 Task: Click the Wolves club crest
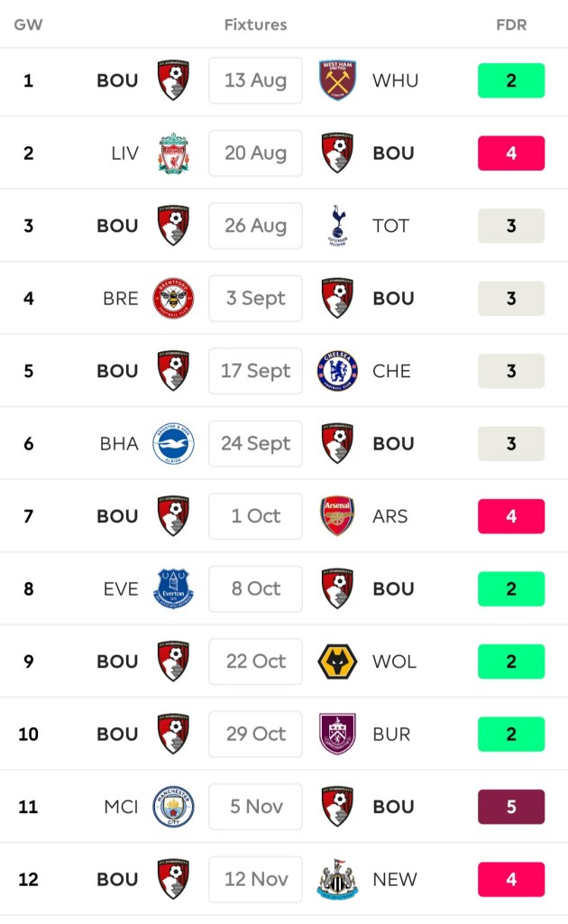pos(338,661)
